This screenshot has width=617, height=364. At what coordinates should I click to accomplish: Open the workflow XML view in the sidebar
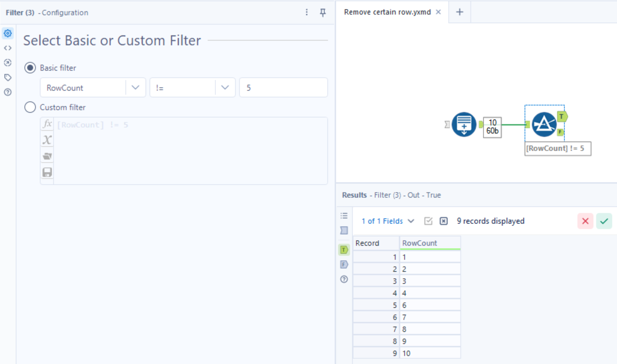pos(8,48)
